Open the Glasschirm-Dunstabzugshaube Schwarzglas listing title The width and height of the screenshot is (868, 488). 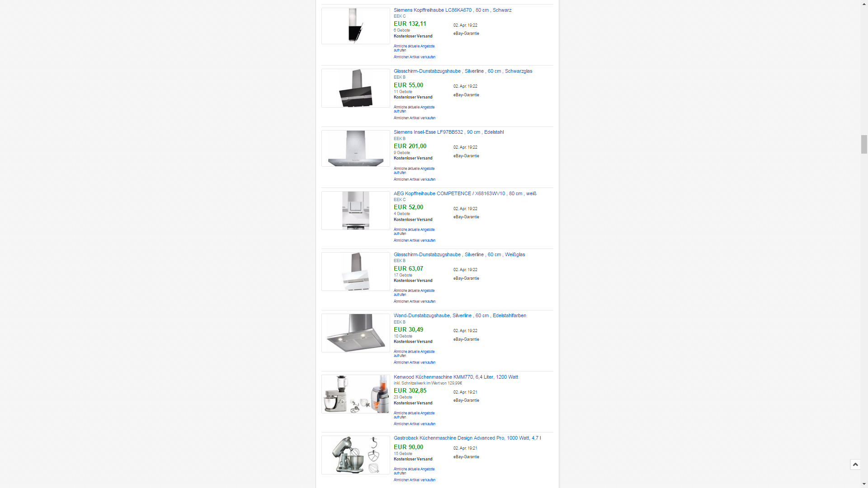[x=463, y=71]
